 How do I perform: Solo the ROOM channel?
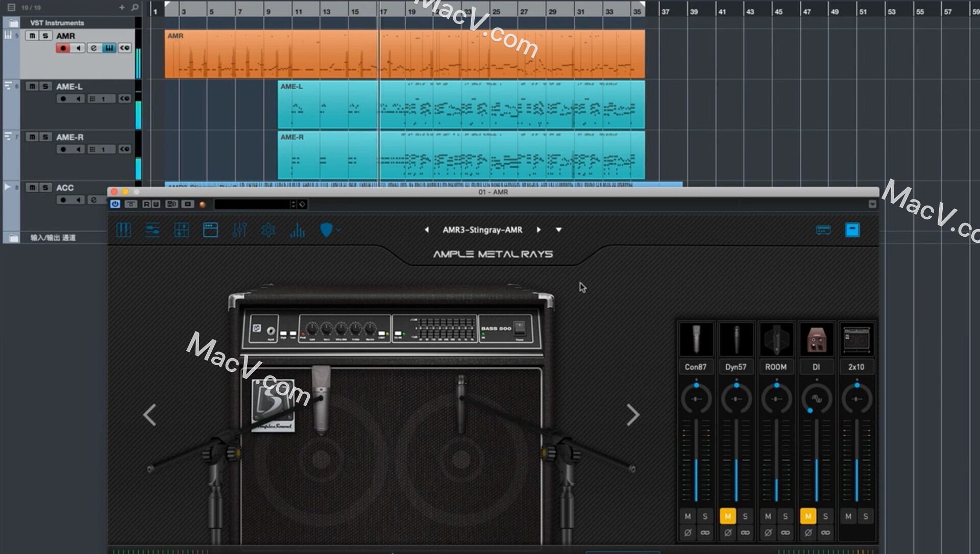pos(785,516)
